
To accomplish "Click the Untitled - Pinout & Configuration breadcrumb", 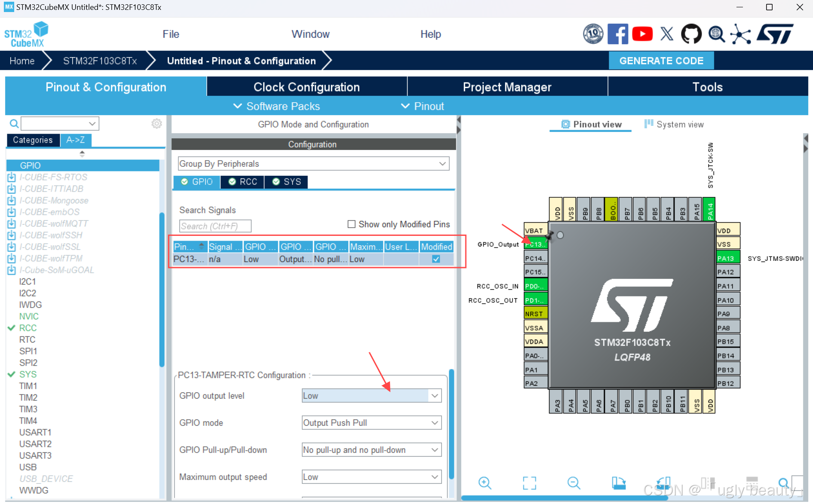I will point(241,61).
